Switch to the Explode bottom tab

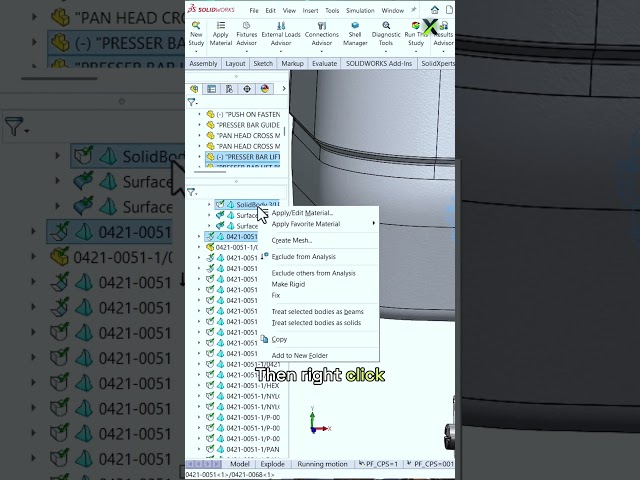tap(272, 464)
